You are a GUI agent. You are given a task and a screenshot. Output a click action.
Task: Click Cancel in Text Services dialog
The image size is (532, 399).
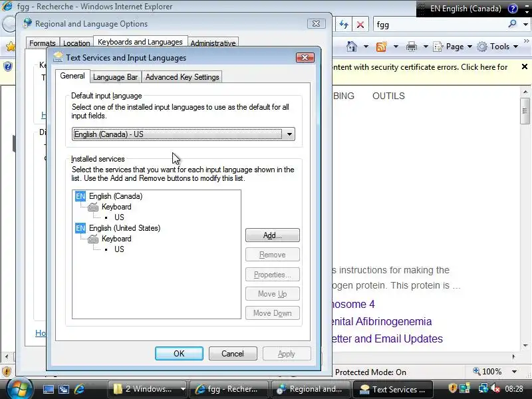point(233,354)
